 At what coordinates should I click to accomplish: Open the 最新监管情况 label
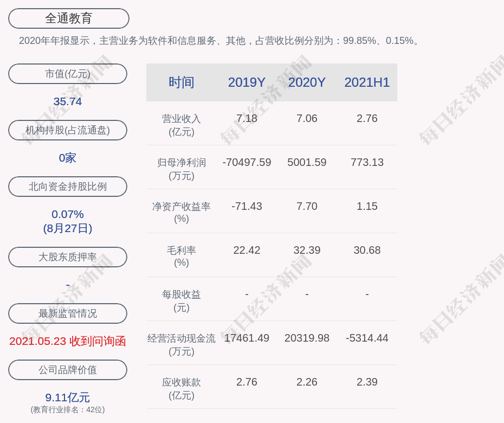tap(68, 313)
